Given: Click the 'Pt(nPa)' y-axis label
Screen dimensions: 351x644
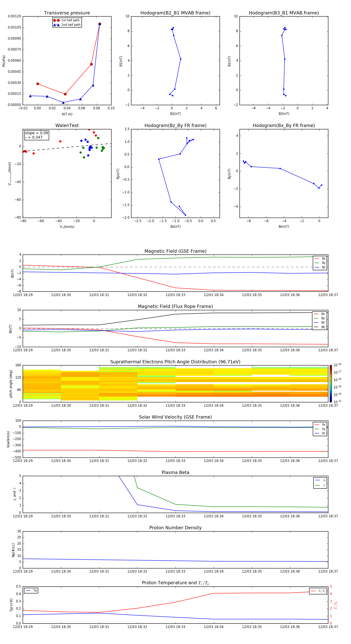Looking at the screenshot, I should coord(4,61).
